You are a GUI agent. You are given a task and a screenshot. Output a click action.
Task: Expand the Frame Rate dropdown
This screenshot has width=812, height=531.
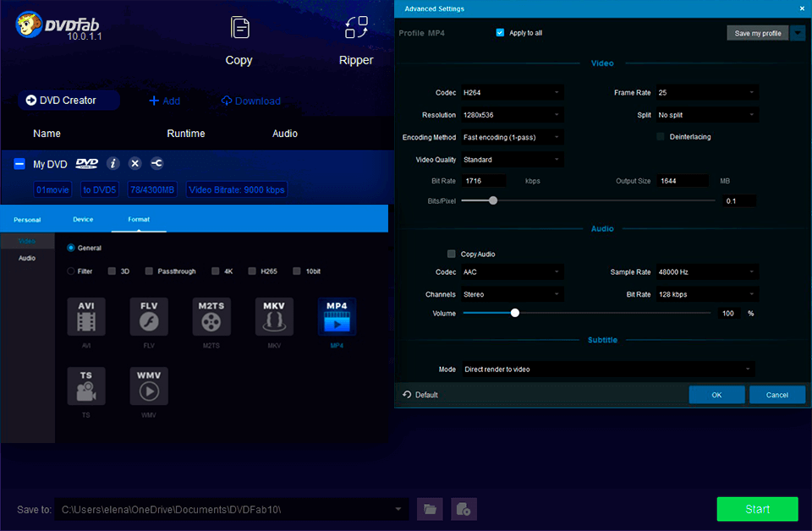(x=707, y=92)
